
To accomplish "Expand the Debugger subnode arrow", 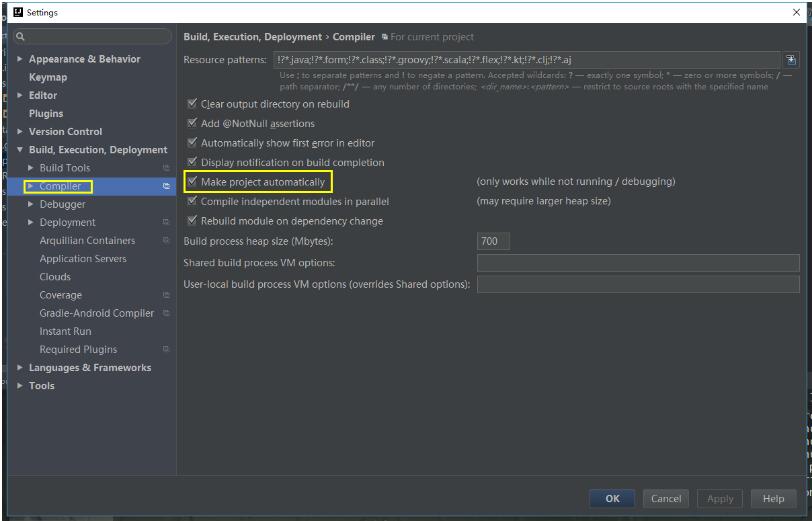I will click(x=31, y=204).
